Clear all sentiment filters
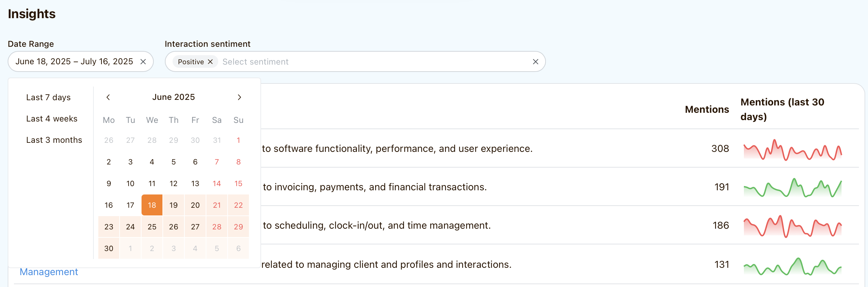Screen dimensions: 868x287 pyautogui.click(x=535, y=62)
